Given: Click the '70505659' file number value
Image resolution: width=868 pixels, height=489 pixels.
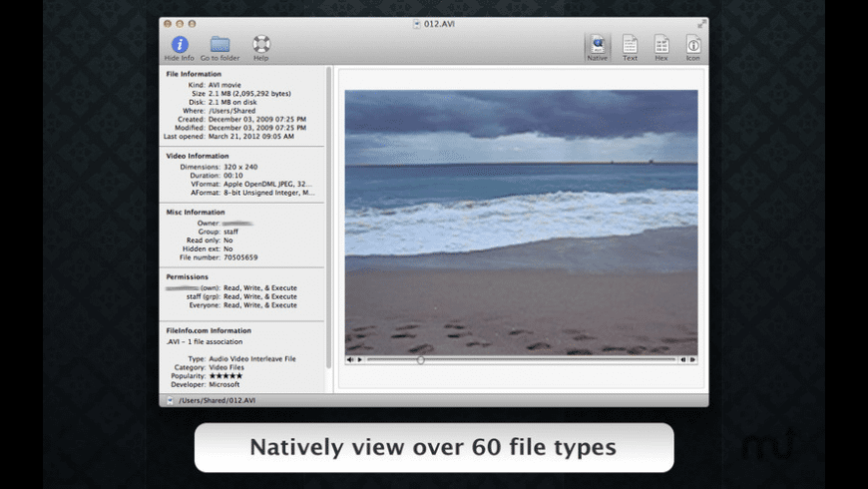Looking at the screenshot, I should tap(240, 257).
